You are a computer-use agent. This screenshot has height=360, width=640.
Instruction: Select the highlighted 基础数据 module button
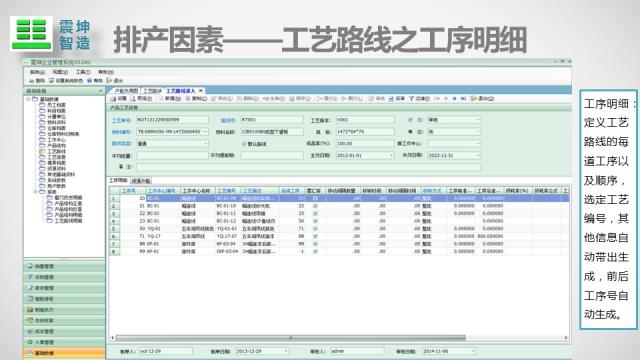click(x=64, y=353)
